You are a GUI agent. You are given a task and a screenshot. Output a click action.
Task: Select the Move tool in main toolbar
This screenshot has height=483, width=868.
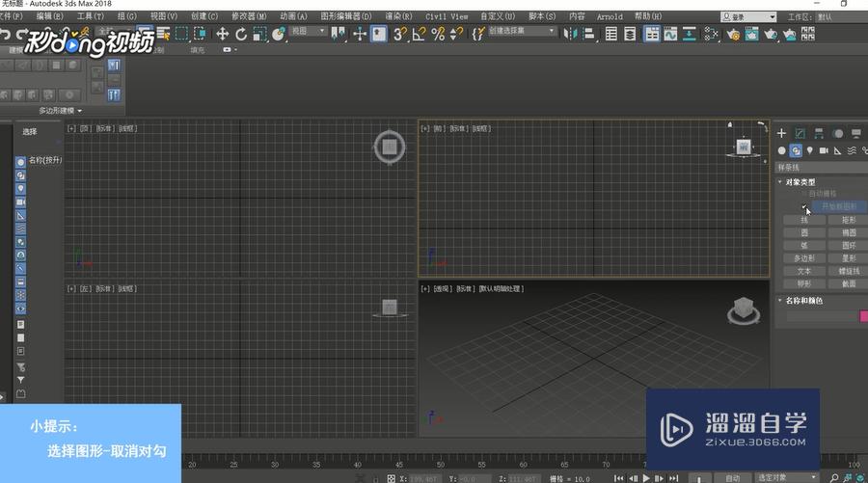[222, 35]
